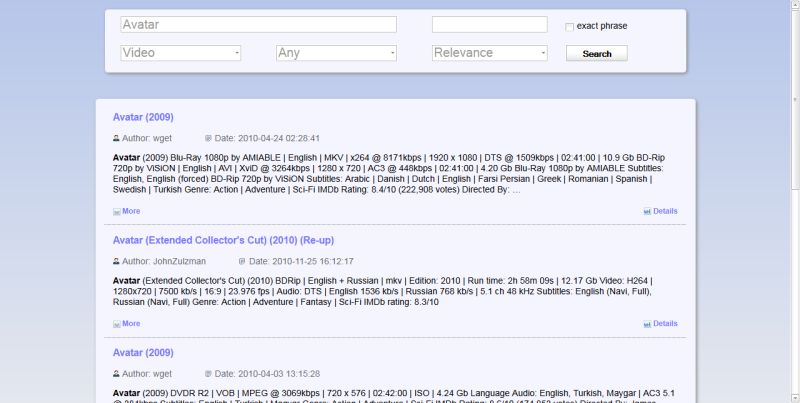Click the text Date: 2010-04-24 02:28:41
This screenshot has width=800, height=403.
pos(267,138)
